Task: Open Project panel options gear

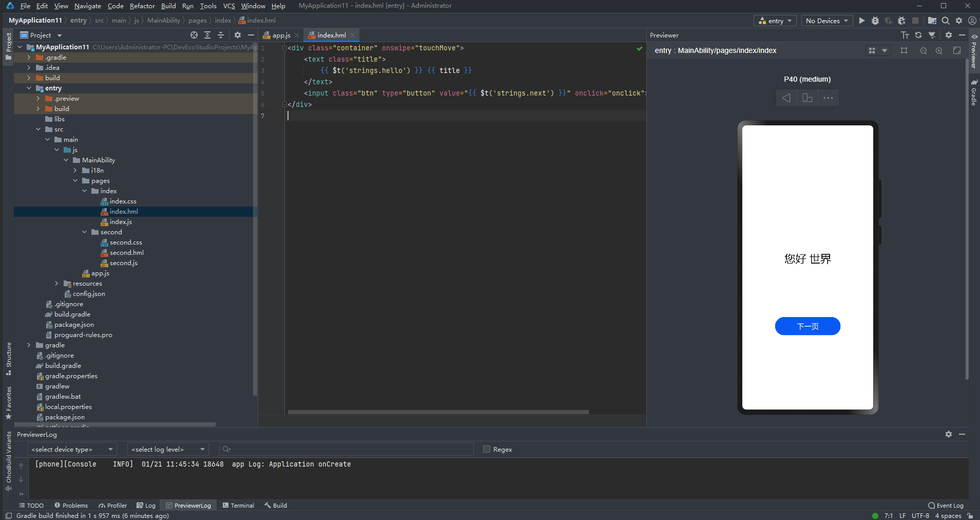Action: click(x=237, y=35)
